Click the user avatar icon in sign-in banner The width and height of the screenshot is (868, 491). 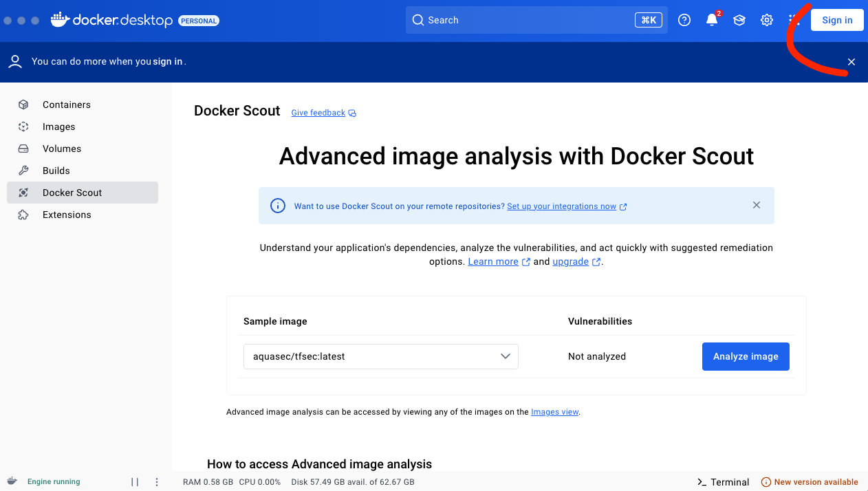coord(15,61)
